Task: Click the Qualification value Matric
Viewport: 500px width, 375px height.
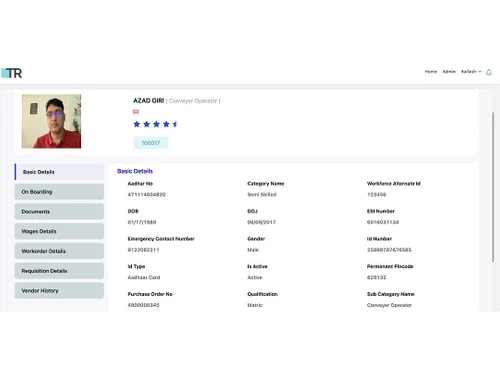Action: click(255, 305)
